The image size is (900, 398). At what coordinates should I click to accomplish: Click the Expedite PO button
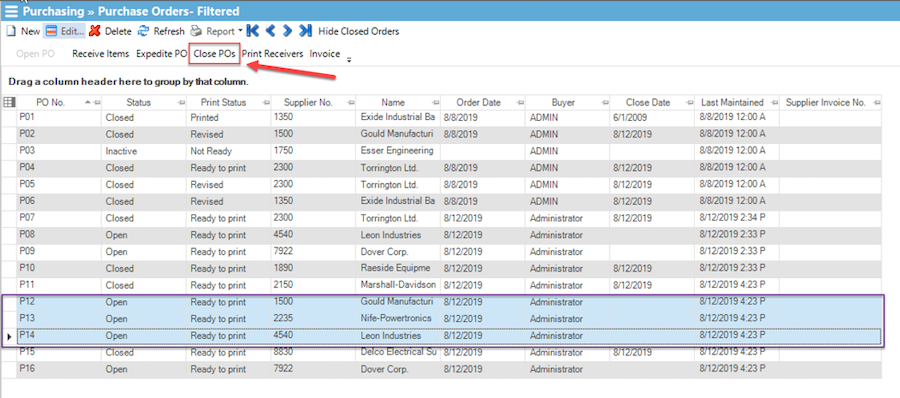point(161,54)
